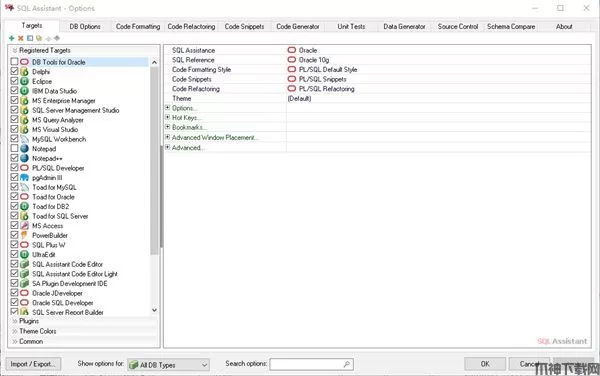
Task: Click the Search options input field
Action: click(x=311, y=364)
